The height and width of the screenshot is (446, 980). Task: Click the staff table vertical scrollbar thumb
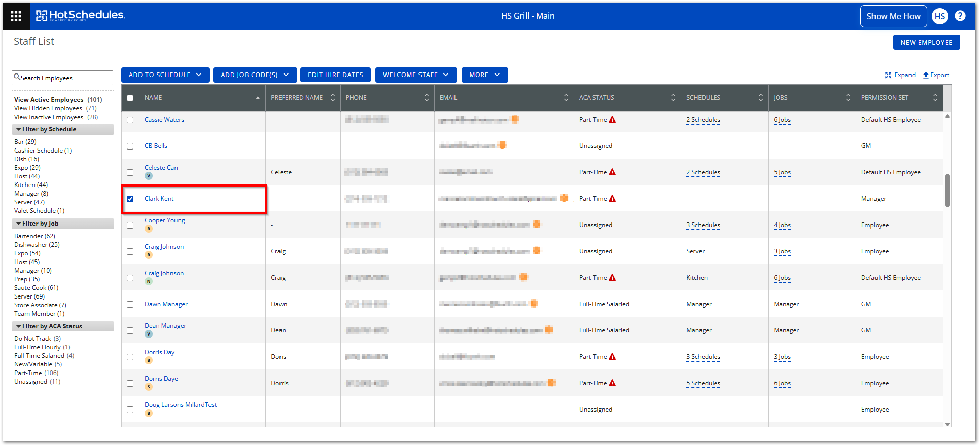[947, 191]
